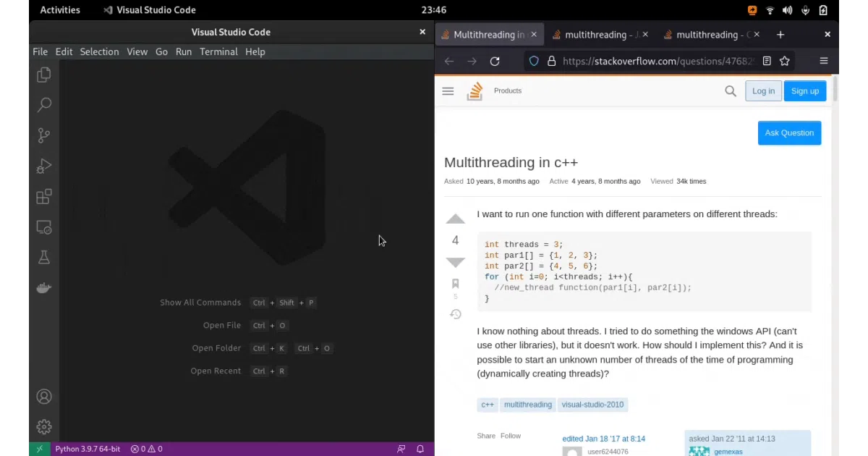Open the browser reader view icon

[x=767, y=61]
